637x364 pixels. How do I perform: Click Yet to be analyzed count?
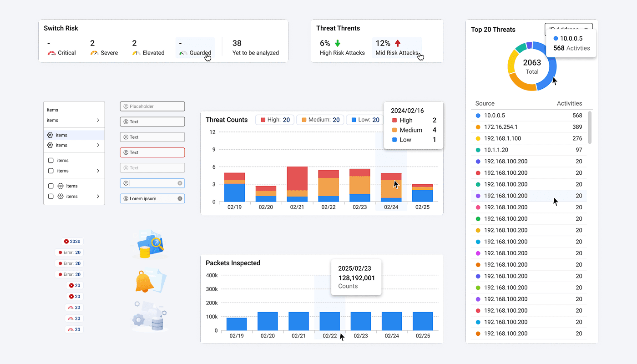tap(237, 43)
